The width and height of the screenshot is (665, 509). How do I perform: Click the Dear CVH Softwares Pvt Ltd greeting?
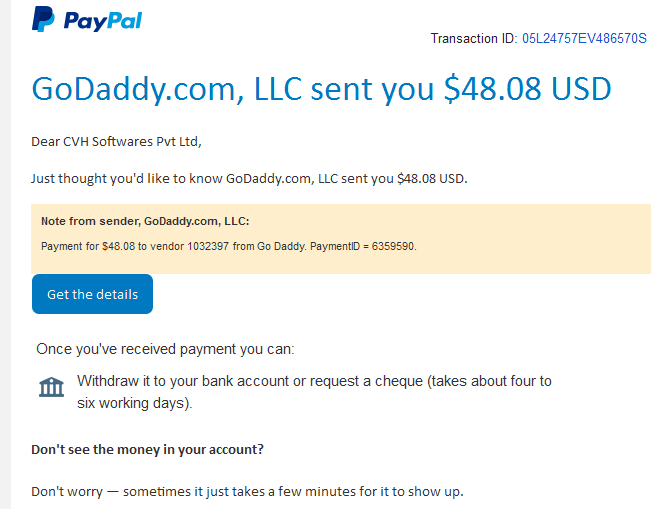(116, 142)
